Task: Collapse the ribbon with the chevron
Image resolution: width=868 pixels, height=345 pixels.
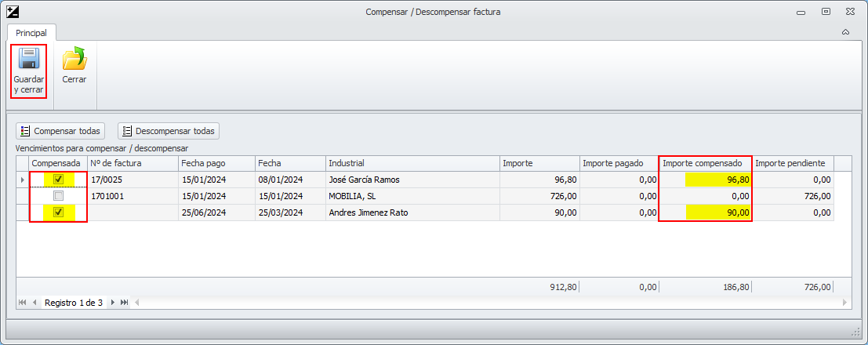Action: coord(845,33)
